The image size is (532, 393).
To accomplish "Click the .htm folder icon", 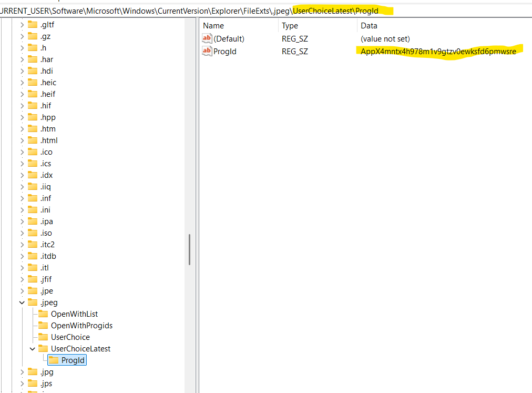I will [x=33, y=128].
